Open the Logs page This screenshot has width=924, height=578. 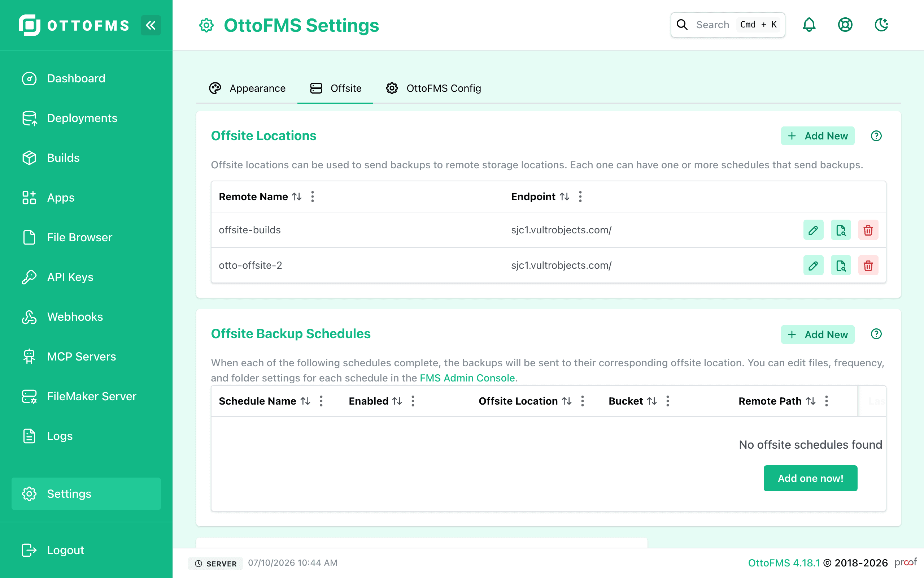86,436
